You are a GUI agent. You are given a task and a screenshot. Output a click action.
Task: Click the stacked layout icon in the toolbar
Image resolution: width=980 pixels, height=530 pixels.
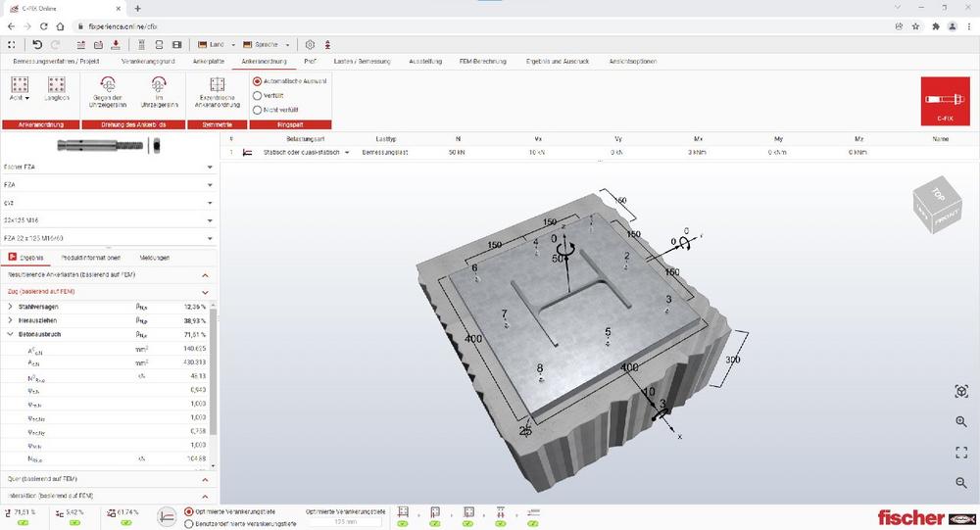coord(159,44)
